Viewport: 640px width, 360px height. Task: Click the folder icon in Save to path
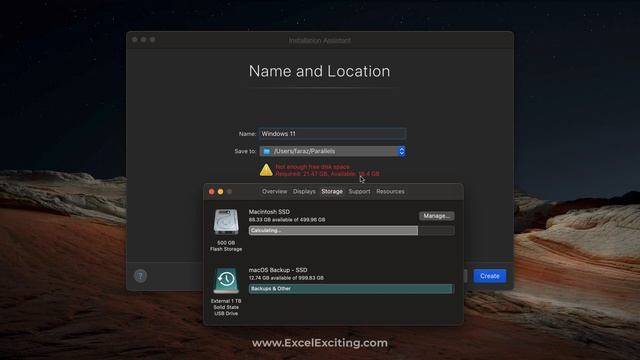267,151
